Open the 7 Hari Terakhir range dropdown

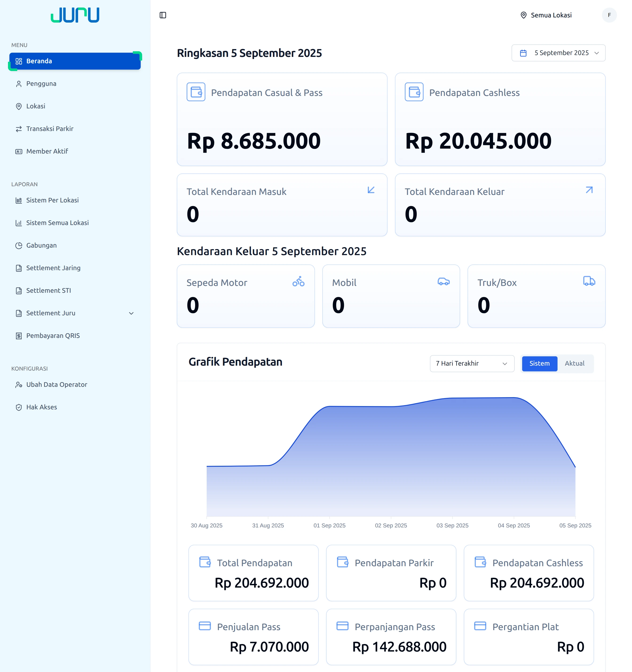click(472, 364)
